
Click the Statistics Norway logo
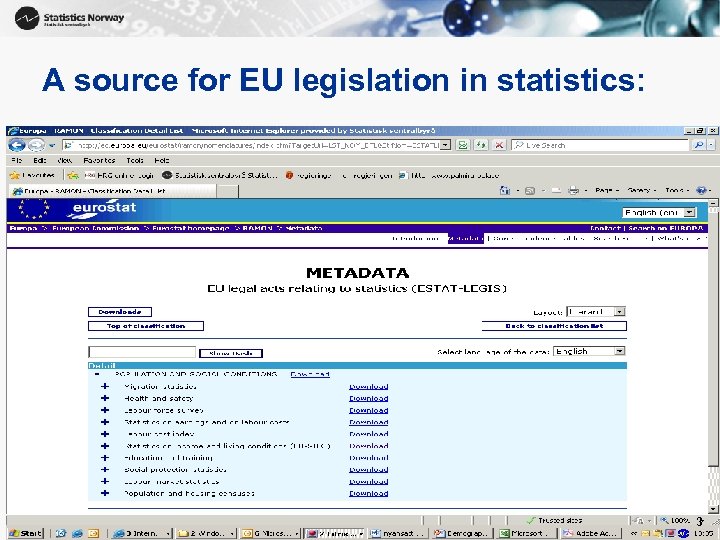[x=70, y=18]
